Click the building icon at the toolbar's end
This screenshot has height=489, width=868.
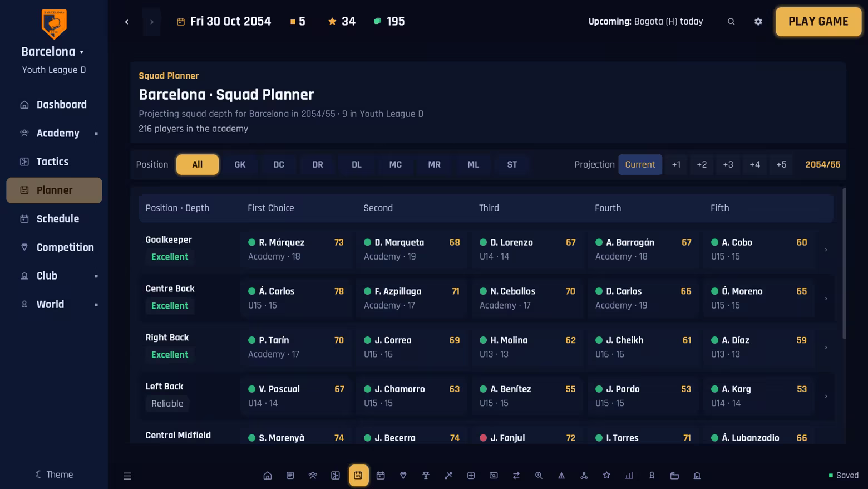pos(697,476)
